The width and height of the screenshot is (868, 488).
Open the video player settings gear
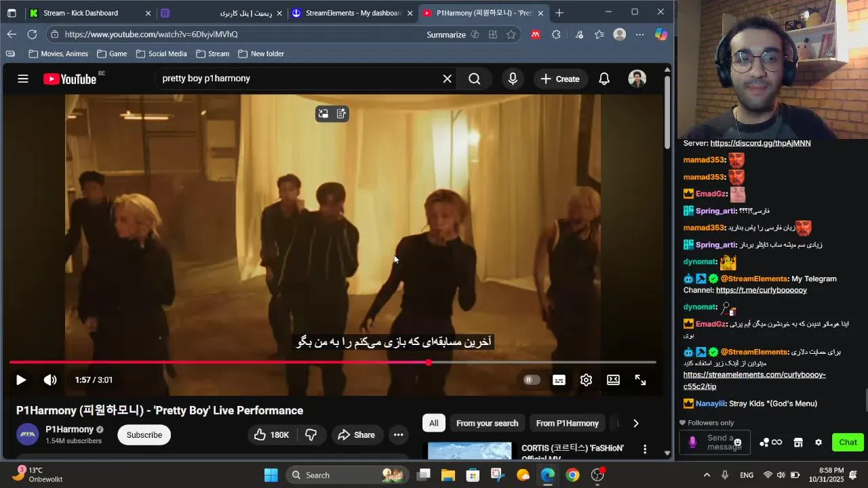[x=586, y=380]
